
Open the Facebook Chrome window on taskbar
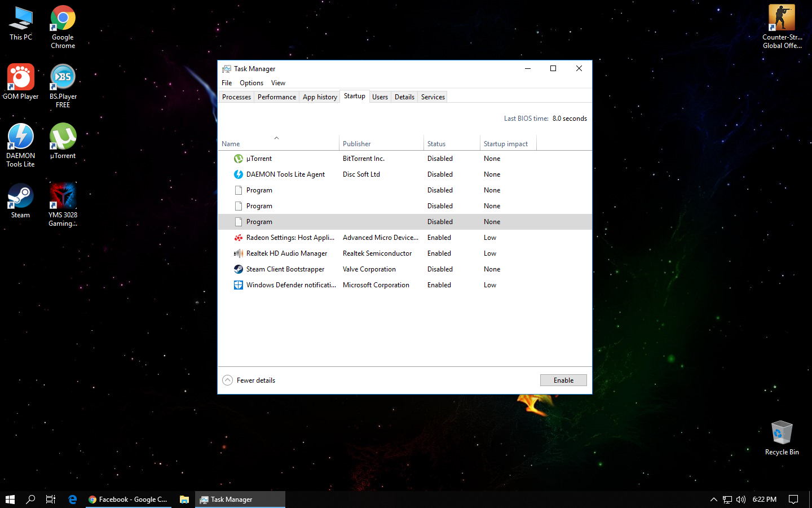pos(128,499)
